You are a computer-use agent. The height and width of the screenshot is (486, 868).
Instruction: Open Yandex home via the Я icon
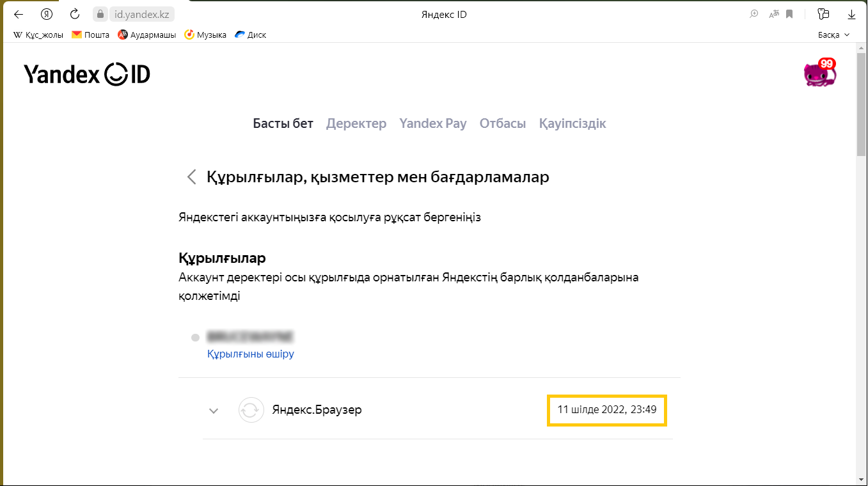point(47,14)
